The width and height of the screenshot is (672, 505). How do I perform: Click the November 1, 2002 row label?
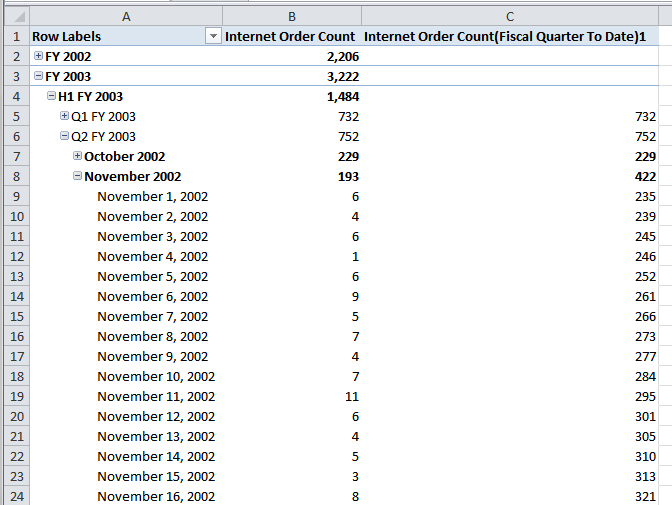tap(152, 196)
